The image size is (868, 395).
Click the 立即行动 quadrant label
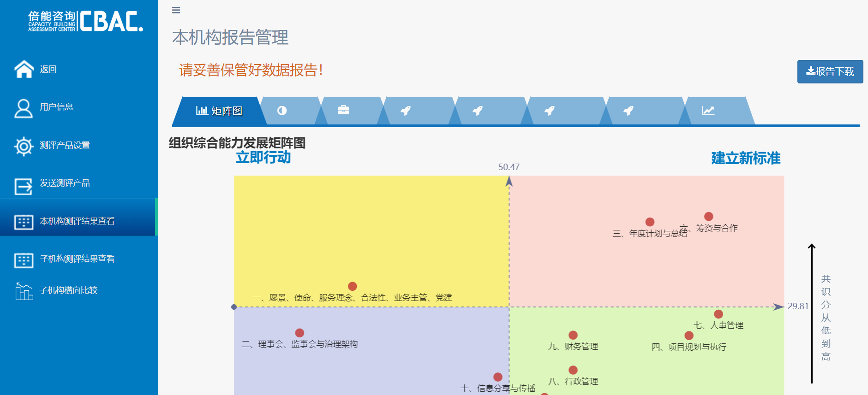(263, 158)
